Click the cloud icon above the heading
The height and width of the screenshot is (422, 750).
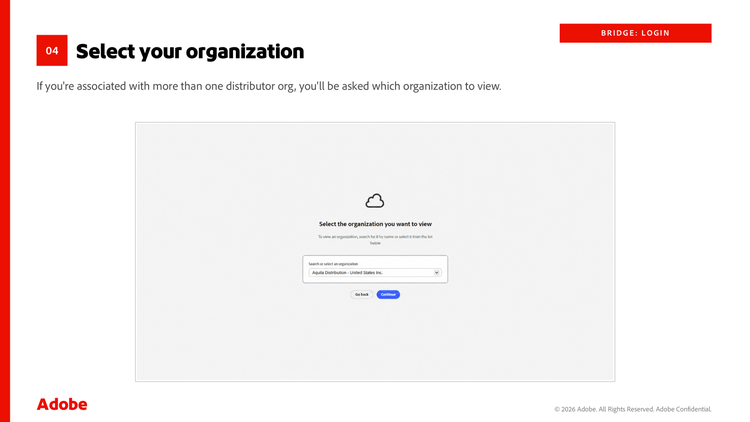[375, 201]
